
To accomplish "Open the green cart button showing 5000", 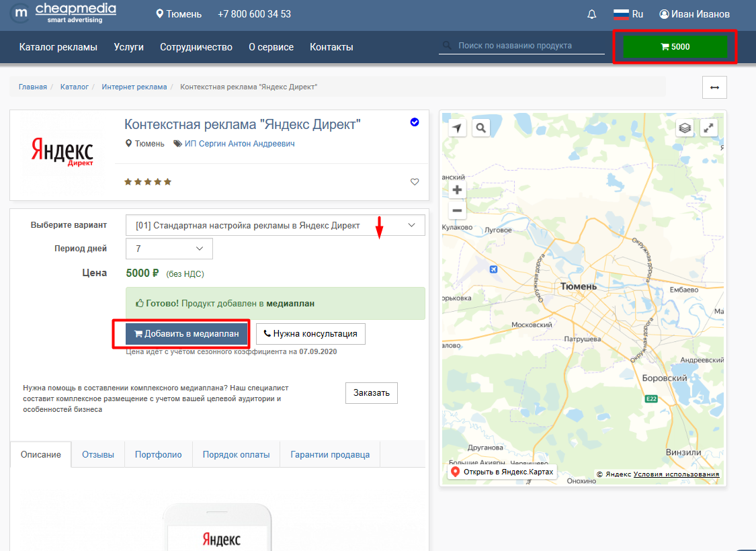I will coord(675,47).
